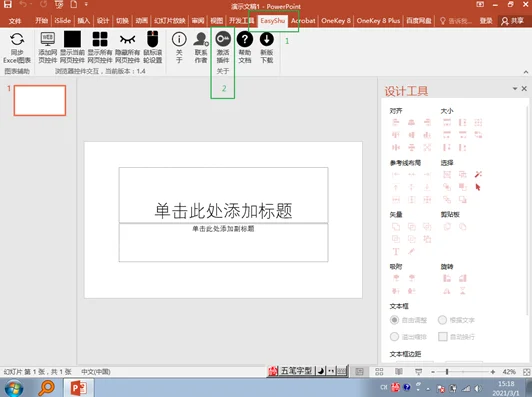Select the 根据文字 radio button

click(x=442, y=320)
